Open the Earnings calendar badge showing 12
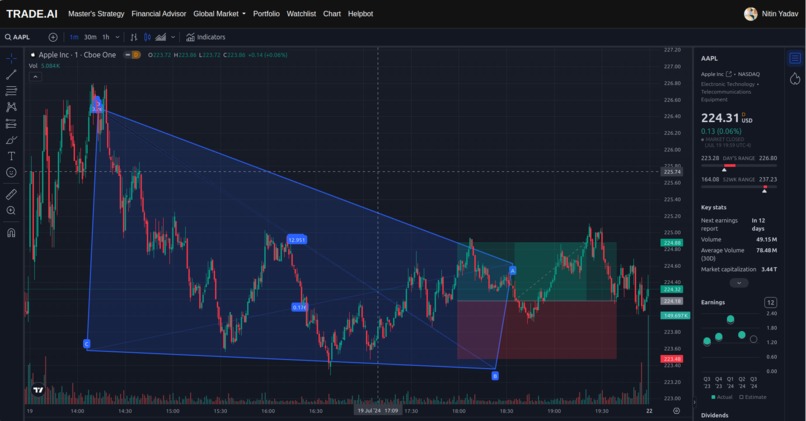Viewport: 806px width, 421px height. pyautogui.click(x=770, y=302)
